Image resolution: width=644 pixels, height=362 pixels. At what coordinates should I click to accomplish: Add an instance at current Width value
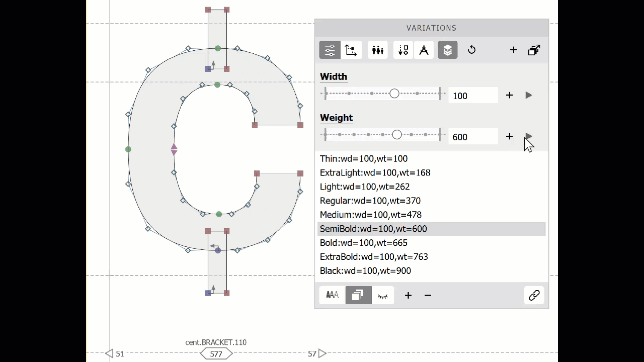tap(509, 95)
